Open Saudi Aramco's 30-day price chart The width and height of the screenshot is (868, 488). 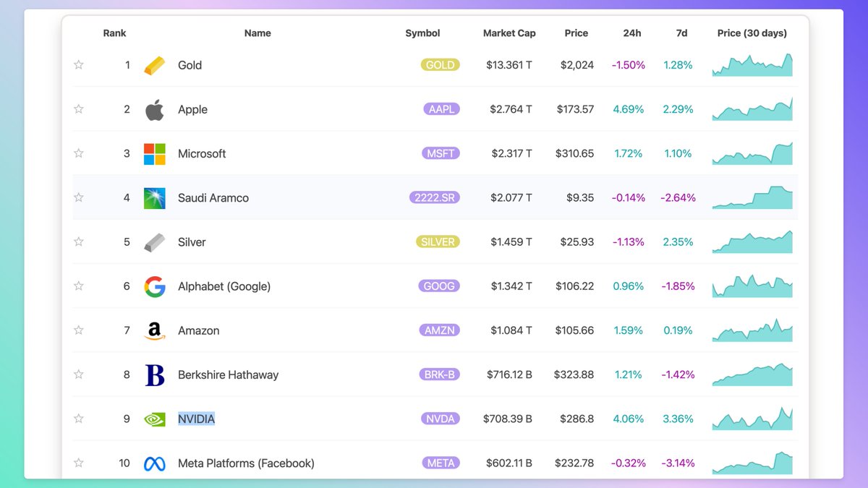click(x=752, y=197)
